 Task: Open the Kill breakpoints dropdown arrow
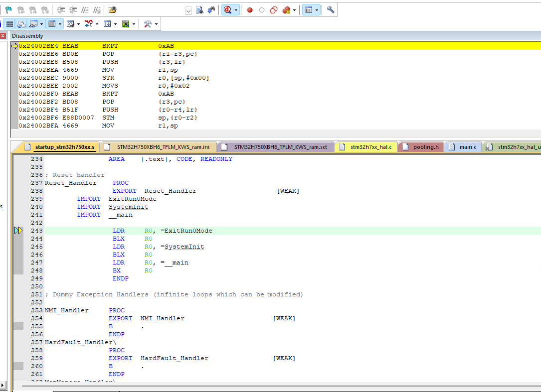pyautogui.click(x=294, y=10)
